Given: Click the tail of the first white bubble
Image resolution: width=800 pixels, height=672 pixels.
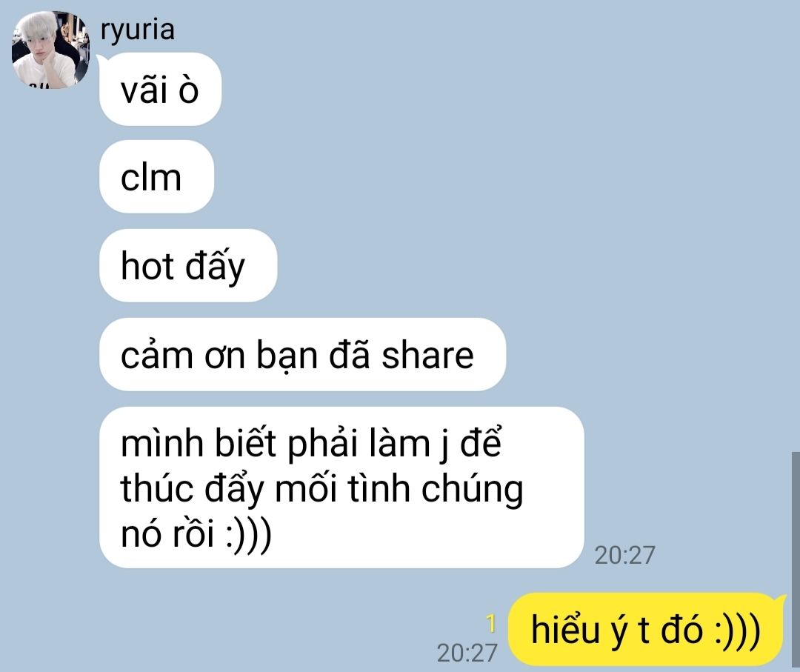Looking at the screenshot, I should point(101,61).
